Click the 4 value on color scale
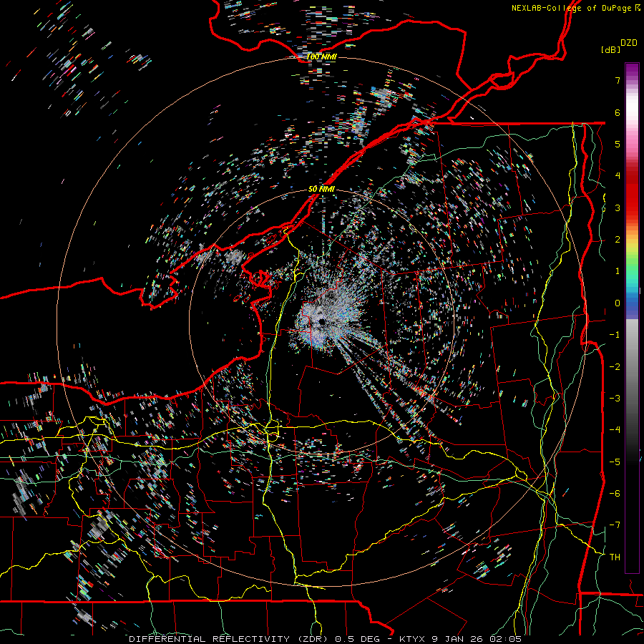The height and width of the screenshot is (644, 644). tap(618, 176)
